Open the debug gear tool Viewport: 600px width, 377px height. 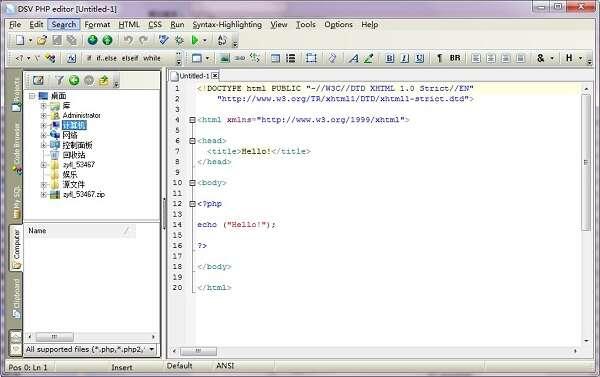[x=179, y=40]
